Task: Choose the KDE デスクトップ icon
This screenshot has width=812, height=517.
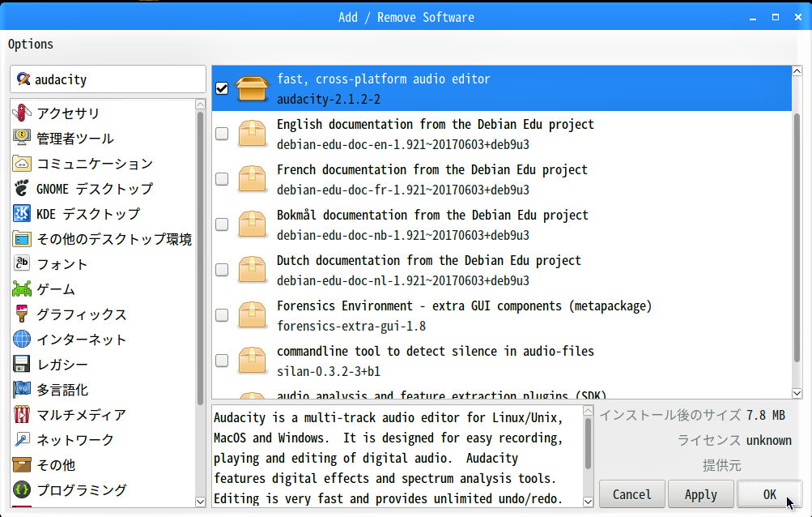Action: (x=22, y=213)
